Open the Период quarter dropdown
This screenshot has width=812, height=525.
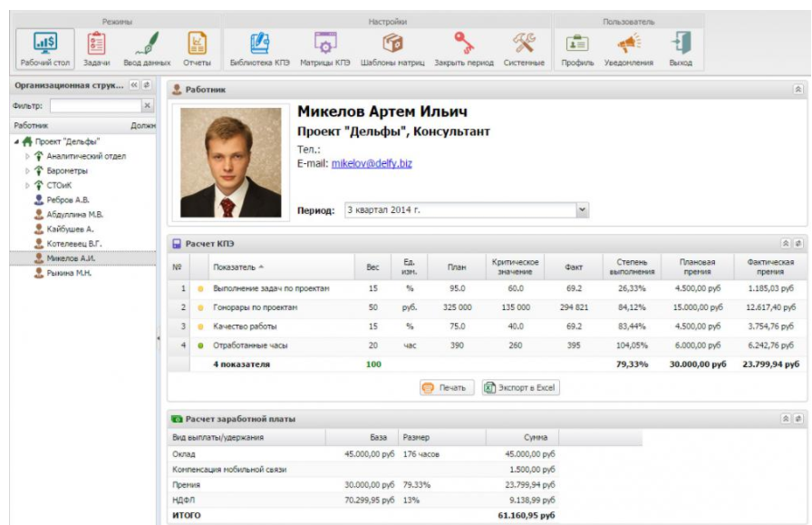(x=583, y=209)
